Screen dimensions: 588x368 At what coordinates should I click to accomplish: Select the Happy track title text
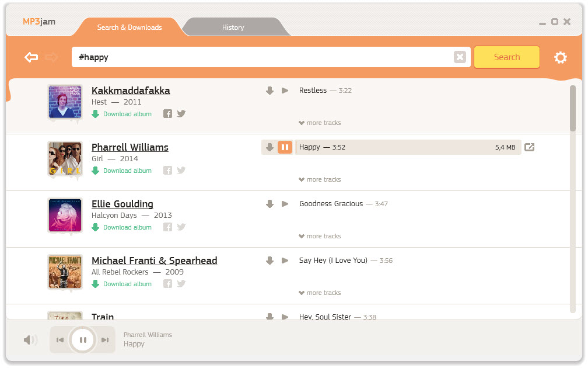(310, 147)
